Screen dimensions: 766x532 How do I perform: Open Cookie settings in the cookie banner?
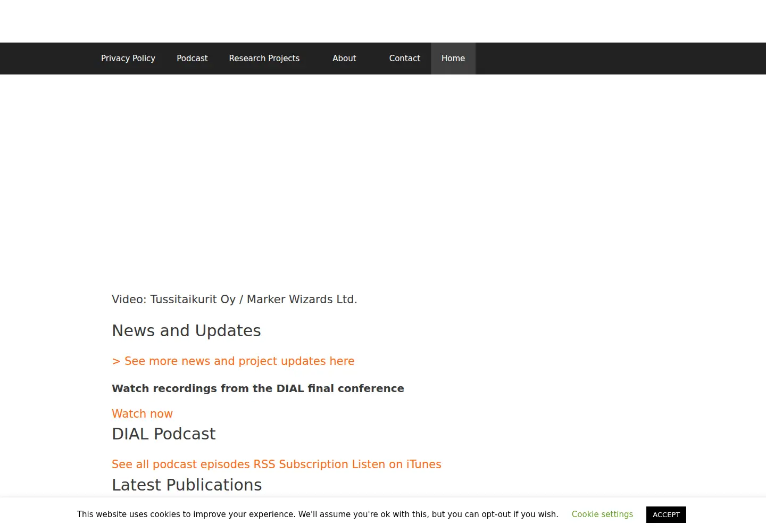pyautogui.click(x=602, y=514)
